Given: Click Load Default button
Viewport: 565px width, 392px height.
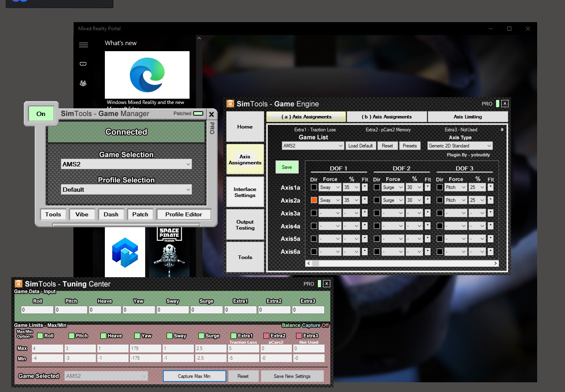Looking at the screenshot, I should (x=361, y=146).
